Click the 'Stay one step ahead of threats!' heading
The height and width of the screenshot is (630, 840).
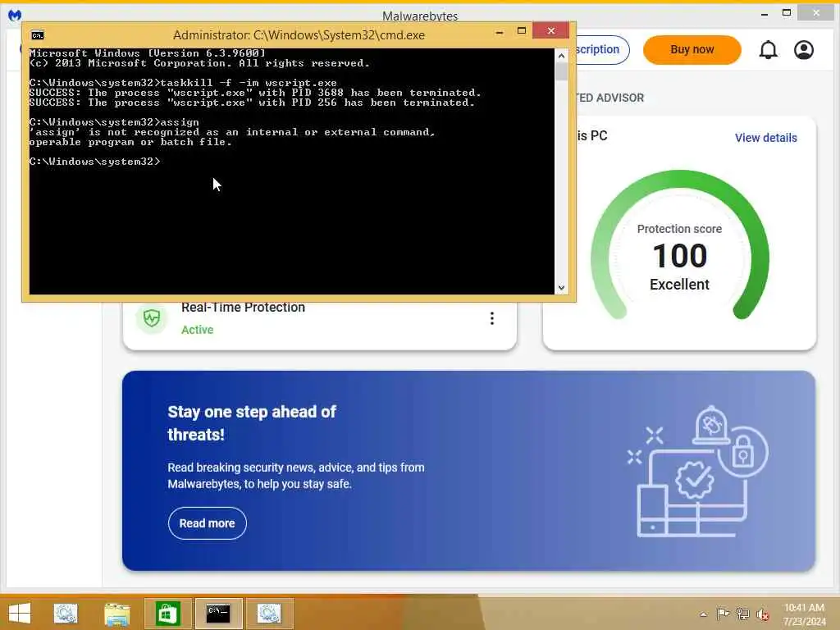252,422
